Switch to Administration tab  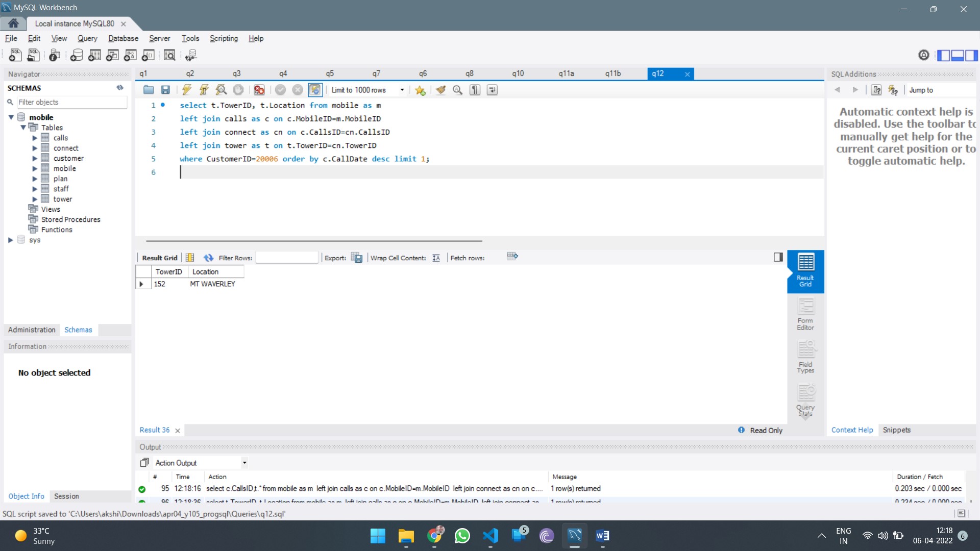pyautogui.click(x=32, y=330)
